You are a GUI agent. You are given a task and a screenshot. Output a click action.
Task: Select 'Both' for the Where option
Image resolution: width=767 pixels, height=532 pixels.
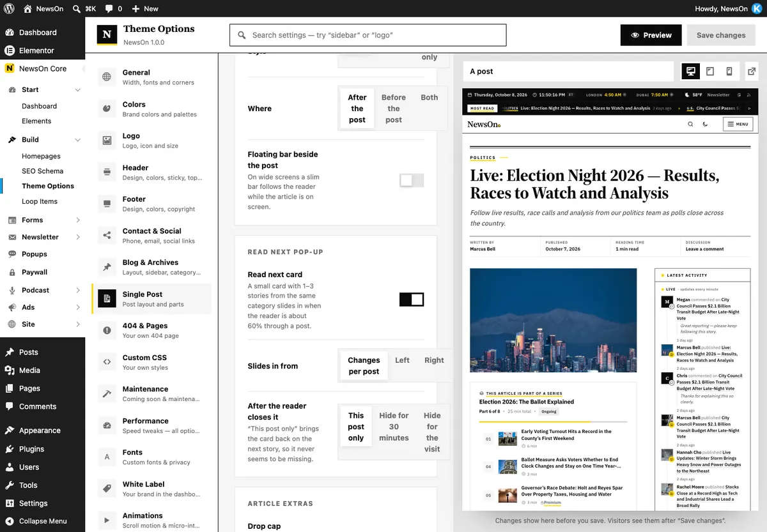[430, 98]
